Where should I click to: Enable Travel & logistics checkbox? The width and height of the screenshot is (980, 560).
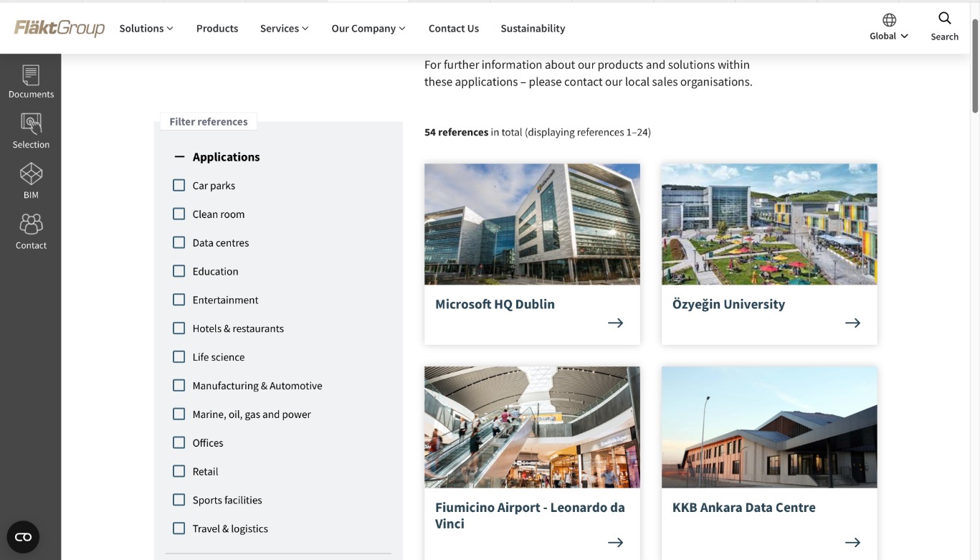click(x=179, y=528)
